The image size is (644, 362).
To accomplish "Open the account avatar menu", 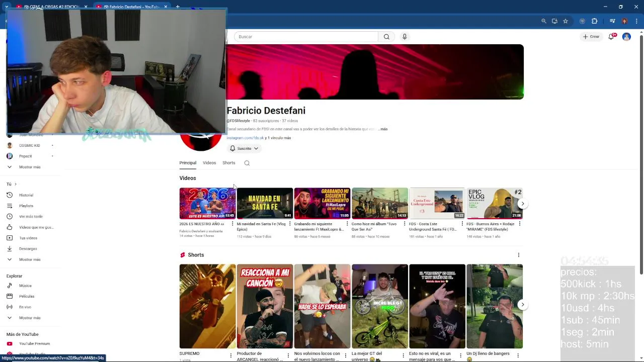I will click(626, 37).
